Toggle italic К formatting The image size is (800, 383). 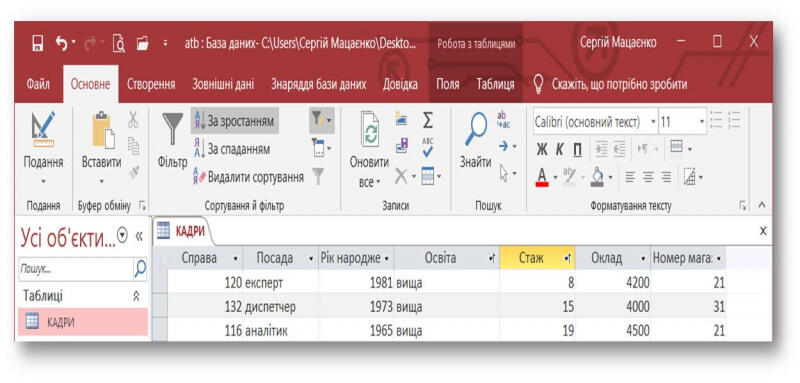pyautogui.click(x=560, y=149)
